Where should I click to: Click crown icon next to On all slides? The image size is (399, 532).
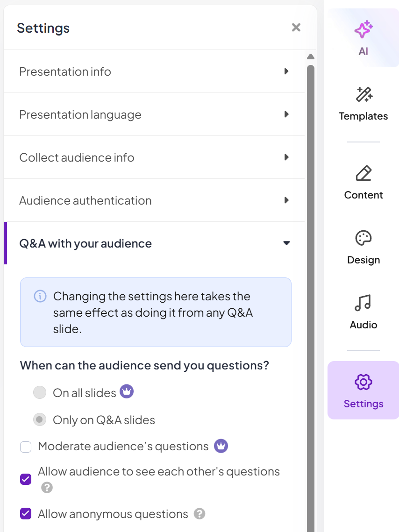tap(127, 391)
